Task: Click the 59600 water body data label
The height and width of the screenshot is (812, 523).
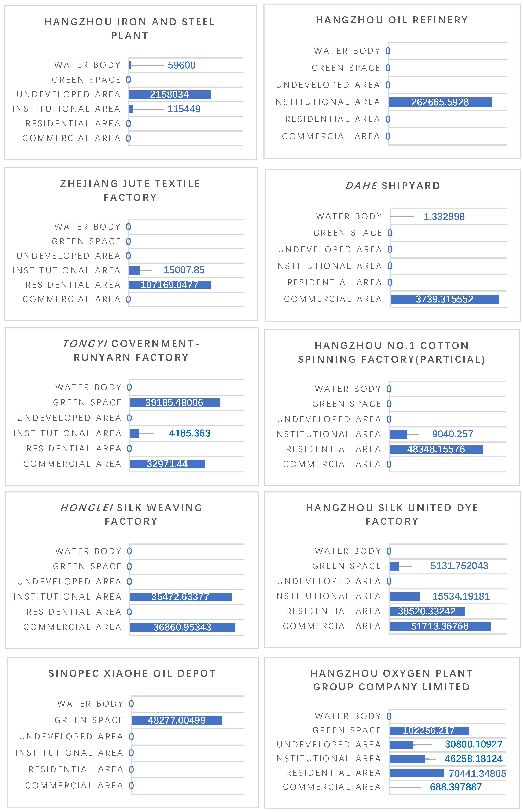Action: pyautogui.click(x=181, y=65)
